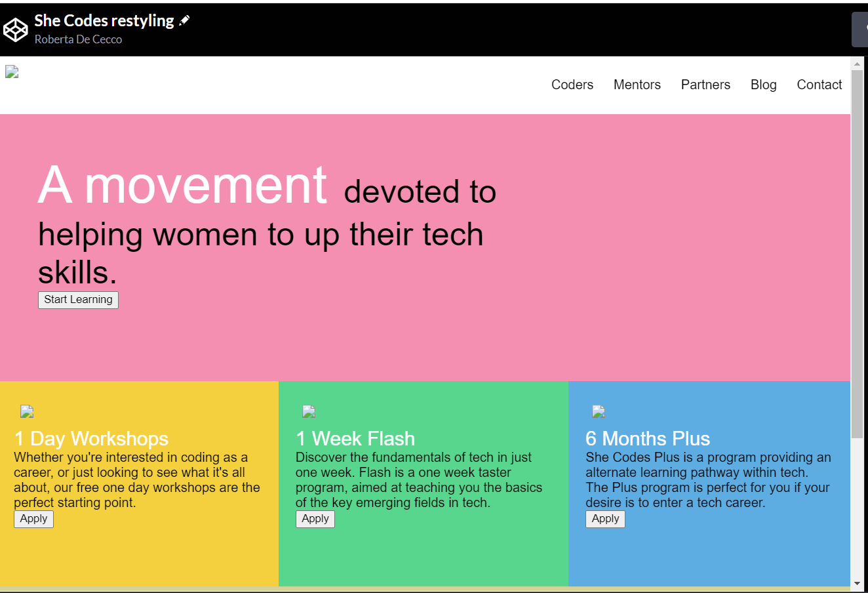Apply for 6 Months Plus
The height and width of the screenshot is (593, 868).
(x=605, y=519)
